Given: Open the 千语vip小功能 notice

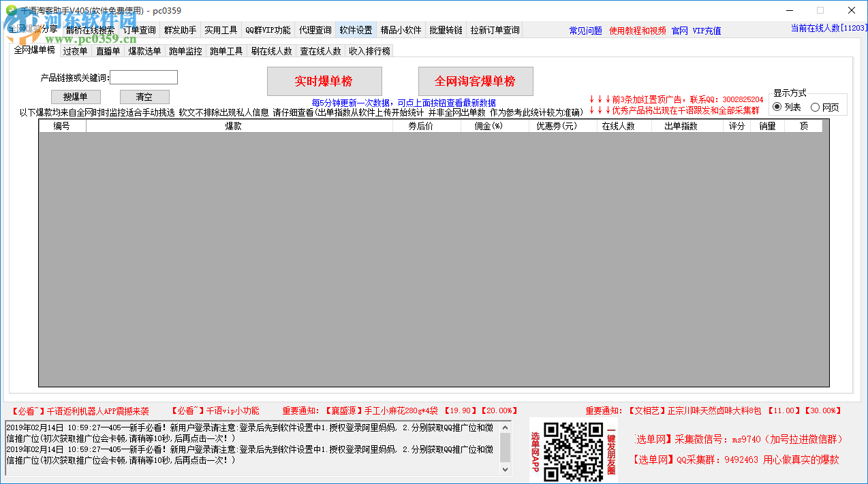Looking at the screenshot, I should click(214, 411).
